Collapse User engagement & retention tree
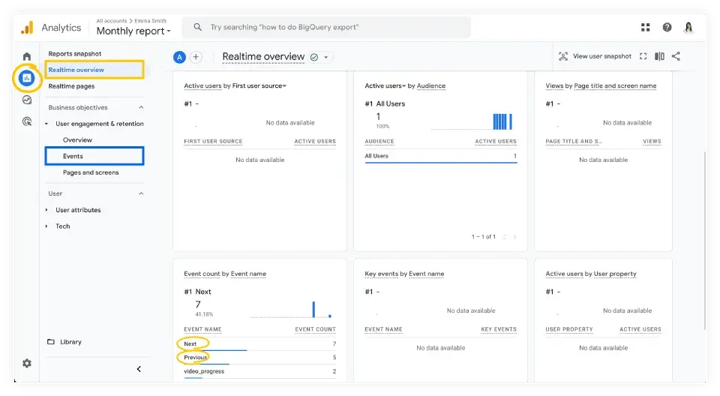Viewport: 720px width, 396px height. [46, 124]
